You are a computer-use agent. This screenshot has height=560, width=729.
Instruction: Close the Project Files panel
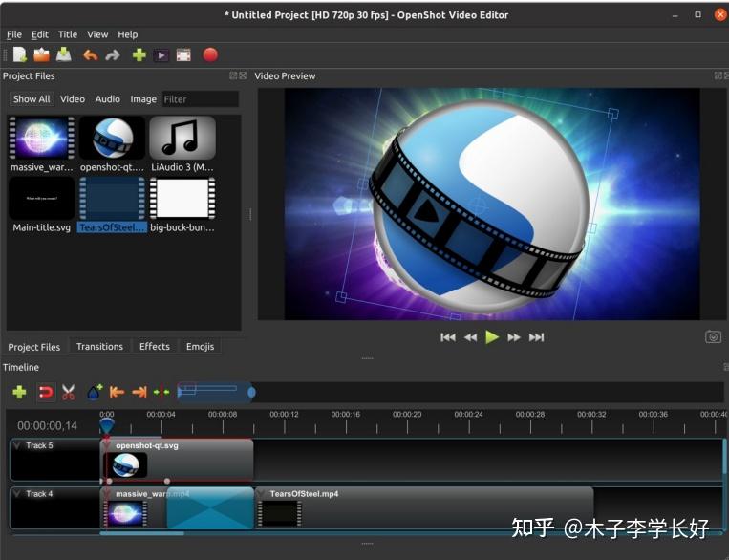click(x=243, y=75)
